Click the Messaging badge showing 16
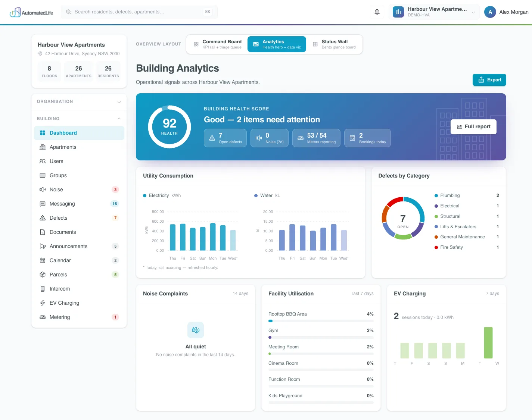532x420 pixels. (115, 204)
